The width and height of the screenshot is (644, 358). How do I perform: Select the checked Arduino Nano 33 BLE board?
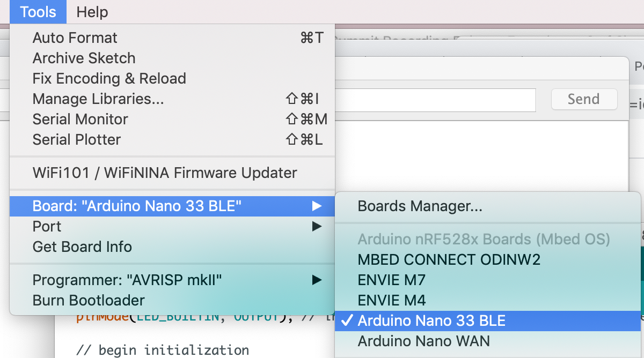432,321
